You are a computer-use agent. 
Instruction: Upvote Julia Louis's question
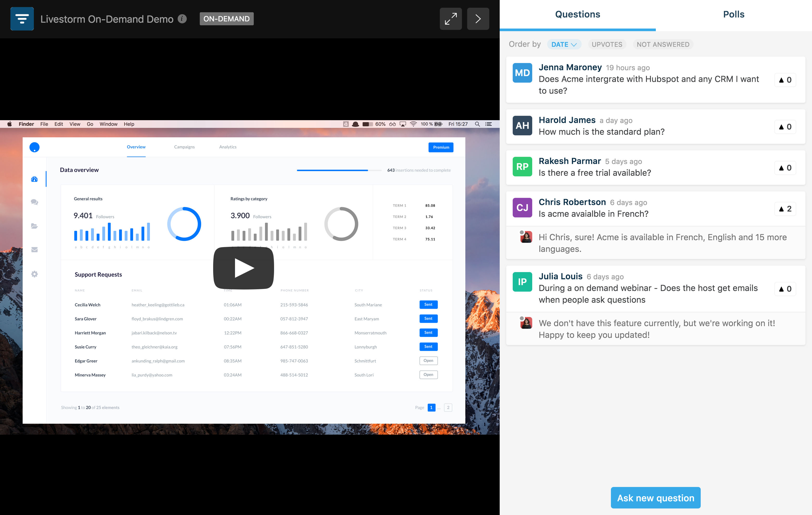[x=785, y=289]
